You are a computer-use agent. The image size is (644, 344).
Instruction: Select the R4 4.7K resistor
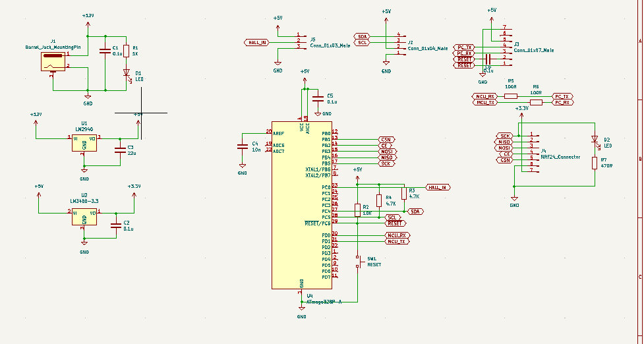pos(378,201)
